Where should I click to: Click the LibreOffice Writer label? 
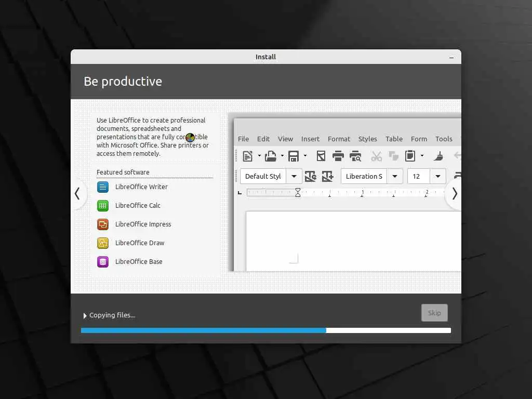pos(141,187)
